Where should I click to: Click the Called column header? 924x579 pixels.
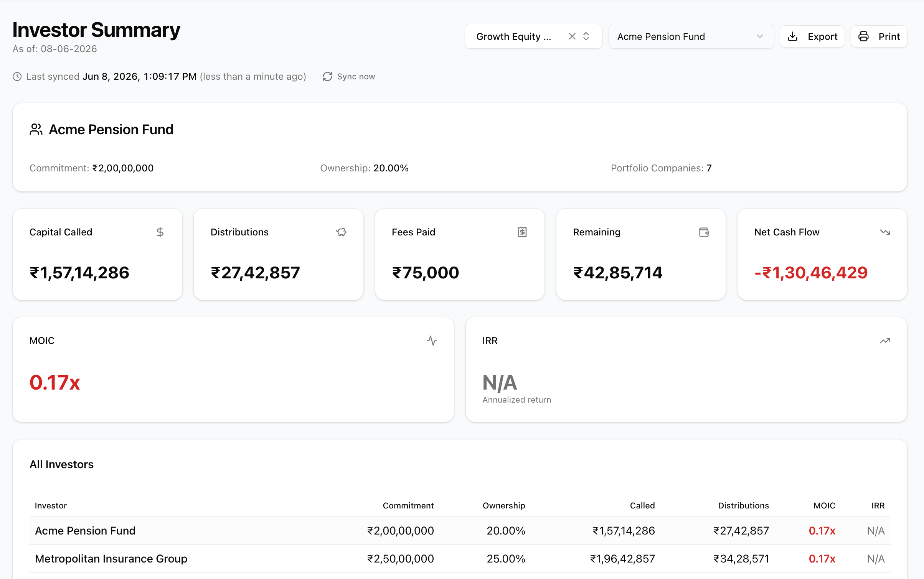[642, 505]
